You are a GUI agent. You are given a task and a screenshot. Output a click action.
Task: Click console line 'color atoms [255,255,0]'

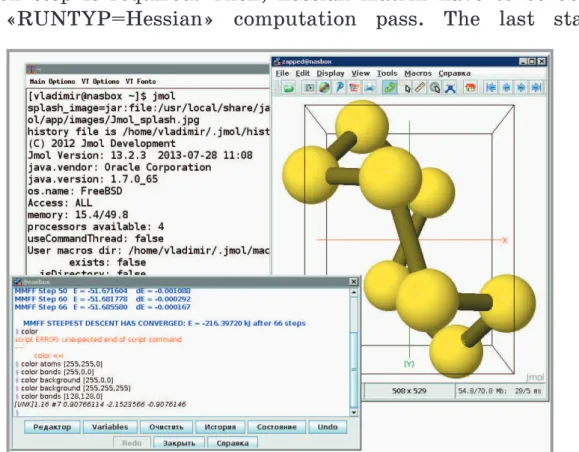click(61, 364)
